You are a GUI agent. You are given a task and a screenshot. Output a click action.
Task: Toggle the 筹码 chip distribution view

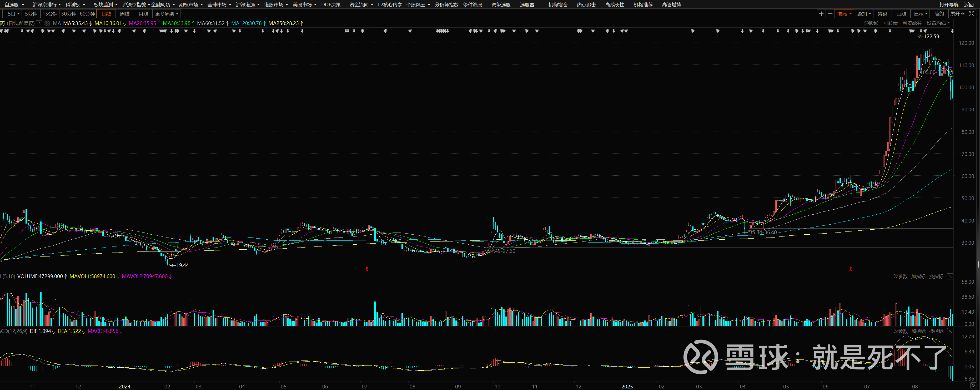click(882, 14)
